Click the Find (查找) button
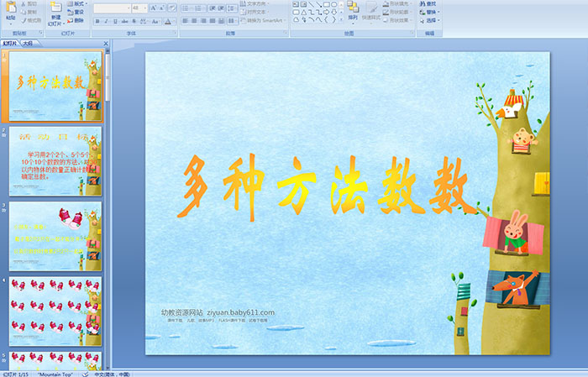588x377 pixels. coord(428,3)
